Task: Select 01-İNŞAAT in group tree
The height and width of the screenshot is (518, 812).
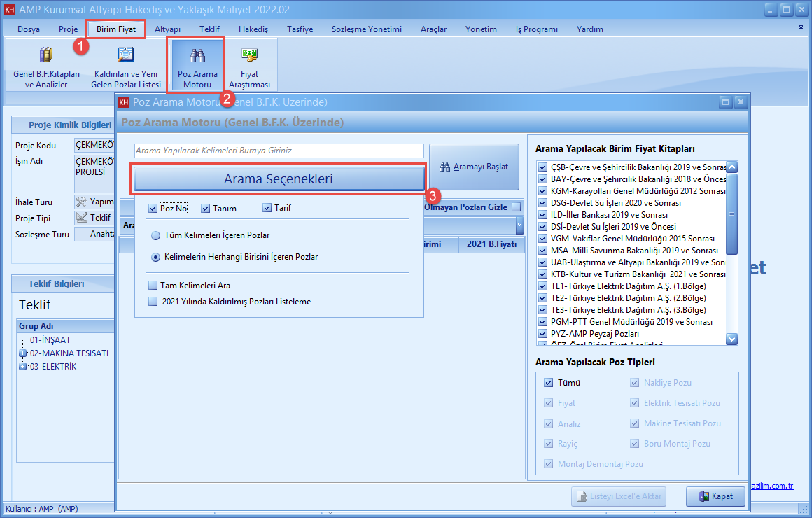Action: [50, 339]
